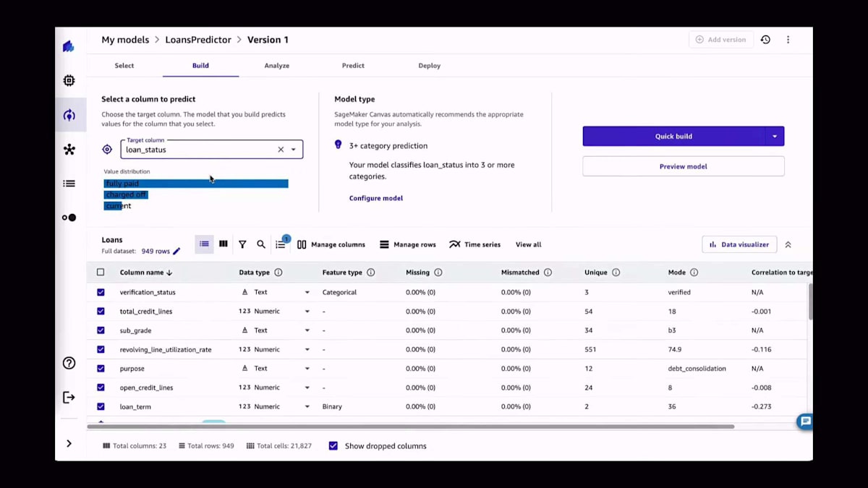This screenshot has width=868, height=488.
Task: Open the Quick build options dropdown arrow
Action: click(x=775, y=136)
